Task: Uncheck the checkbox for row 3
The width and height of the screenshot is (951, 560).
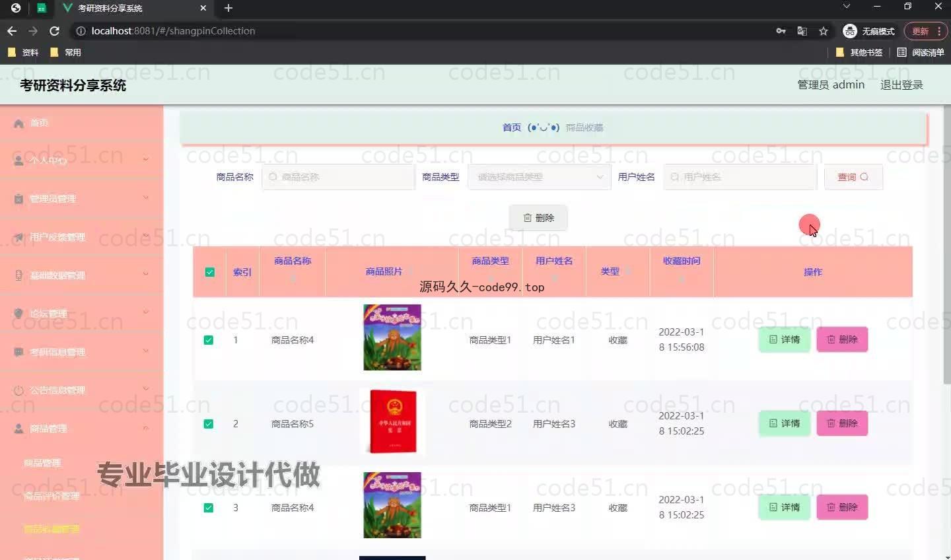Action: 208,508
